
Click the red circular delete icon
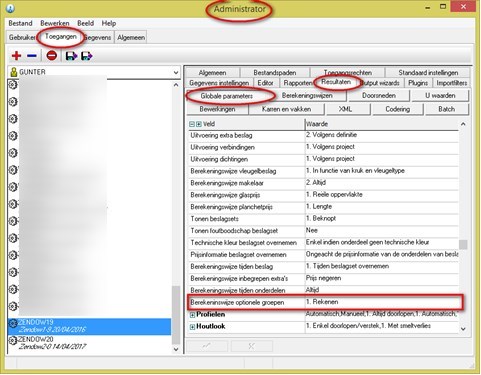52,55
